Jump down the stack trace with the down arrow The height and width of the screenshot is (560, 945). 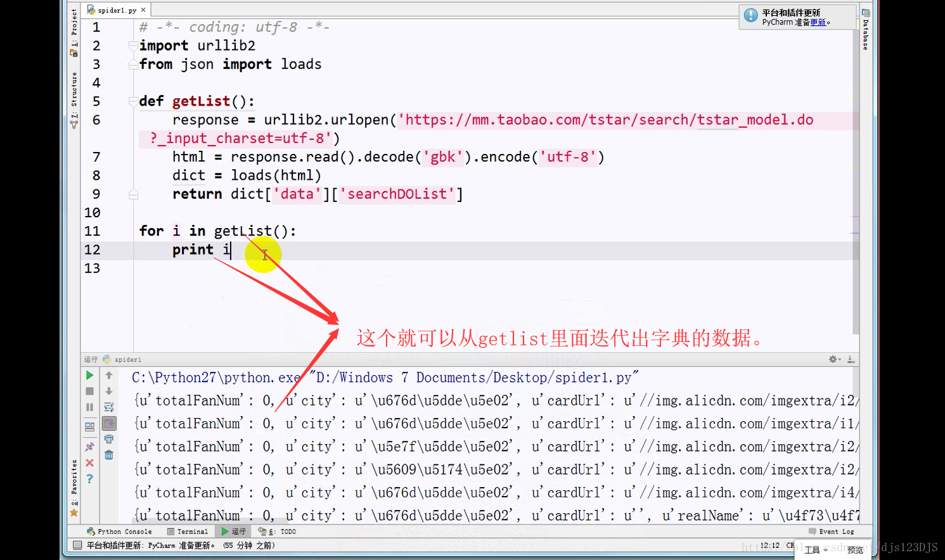coord(109,391)
